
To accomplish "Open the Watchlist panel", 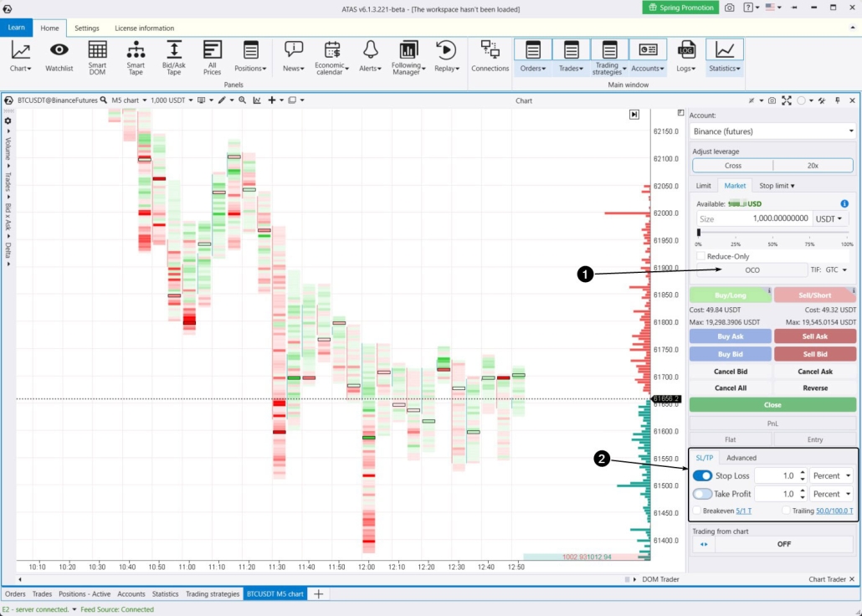I will pos(59,56).
